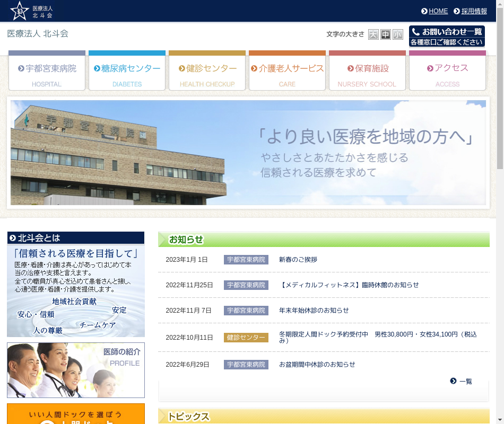Viewport: 504px width, 424px height.
Task: Open the 医師の紹介 PROFILE banner
Action: [x=76, y=370]
